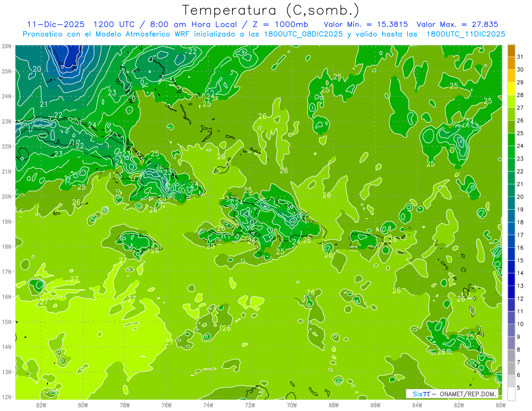Click the teal swatch between legend labels 21 and 20

point(511,190)
